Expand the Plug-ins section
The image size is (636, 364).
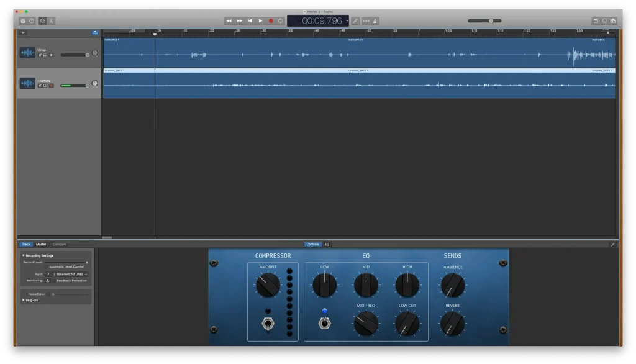[x=24, y=301]
